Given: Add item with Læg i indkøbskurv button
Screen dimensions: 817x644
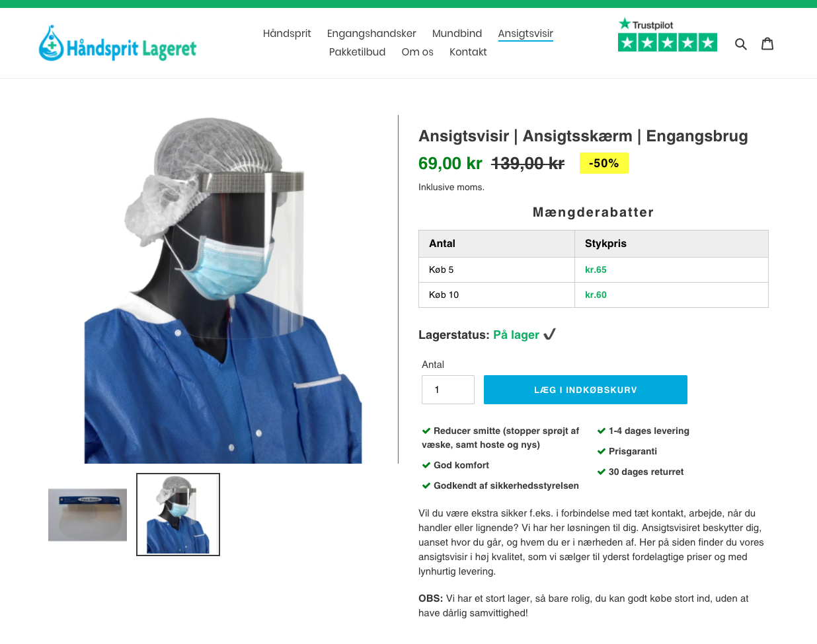Looking at the screenshot, I should click(x=586, y=390).
